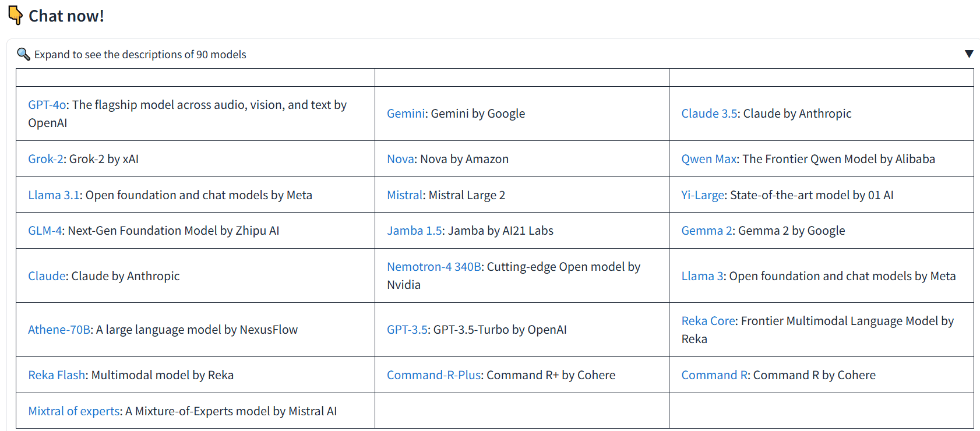Screen dimensions: 980x431
Task: Visit the Yi-Large link
Action: (x=703, y=195)
